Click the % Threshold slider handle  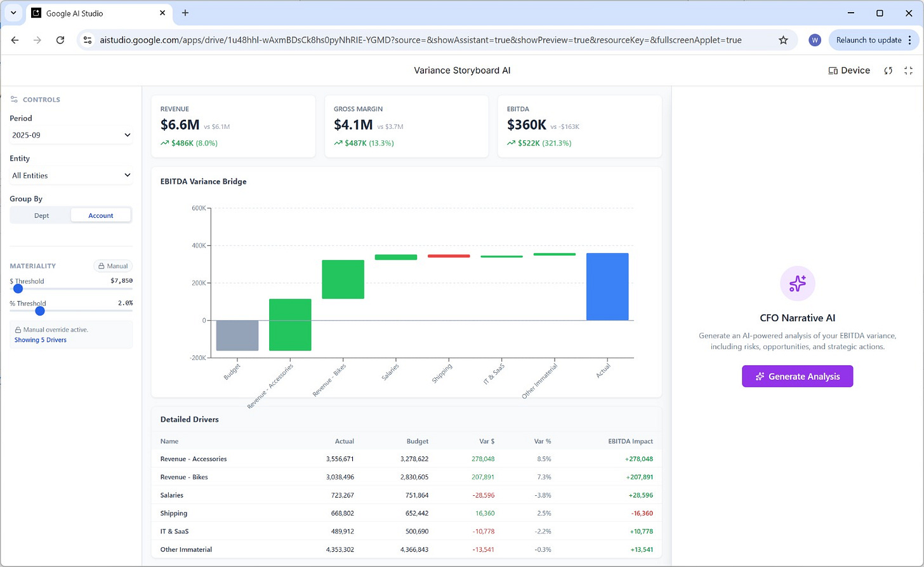(x=40, y=311)
